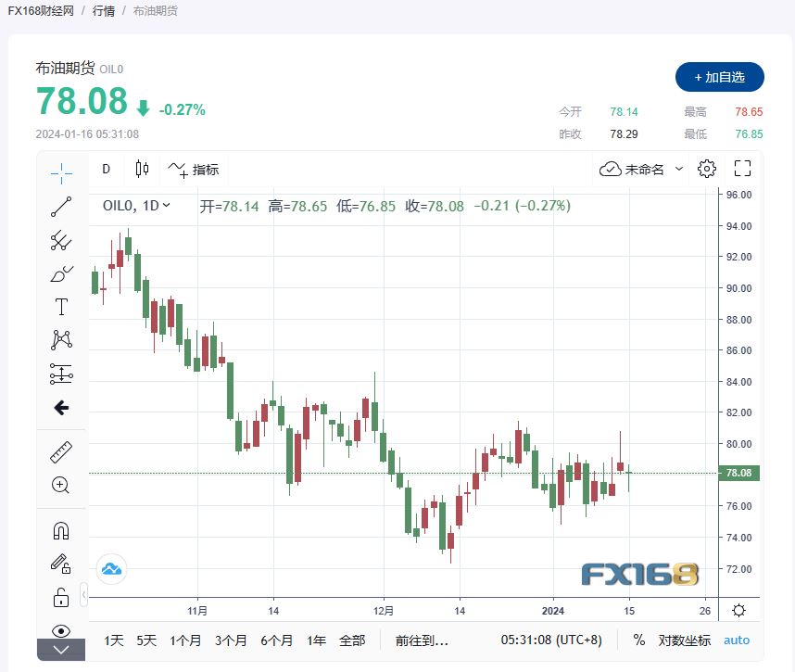795x672 pixels.
Task: Toggle magnet mode for drawings
Action: (x=61, y=530)
